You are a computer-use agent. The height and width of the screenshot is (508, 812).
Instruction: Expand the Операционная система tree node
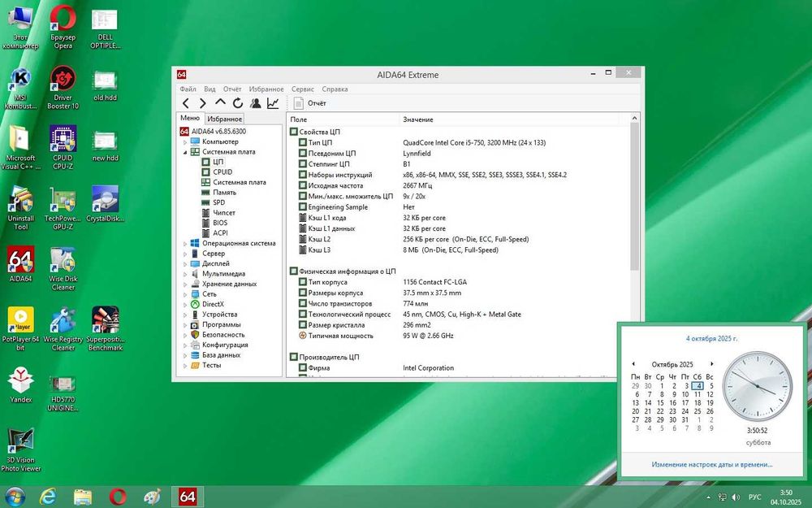[x=185, y=243]
